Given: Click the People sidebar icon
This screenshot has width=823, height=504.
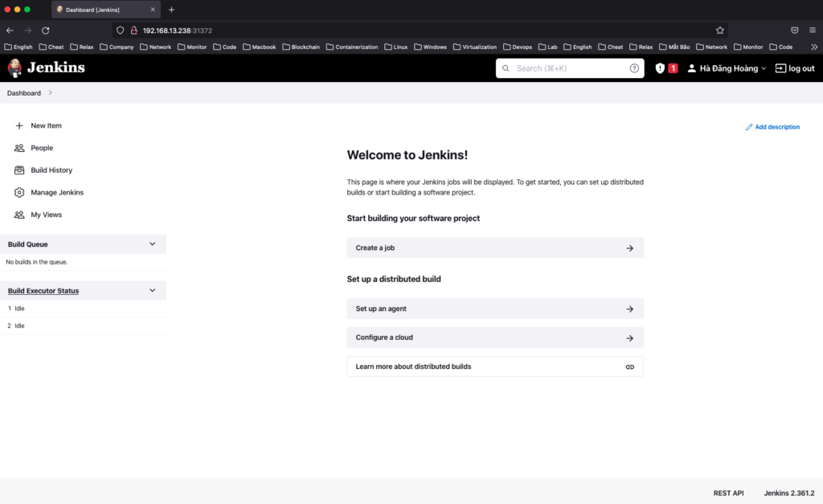Looking at the screenshot, I should (19, 148).
